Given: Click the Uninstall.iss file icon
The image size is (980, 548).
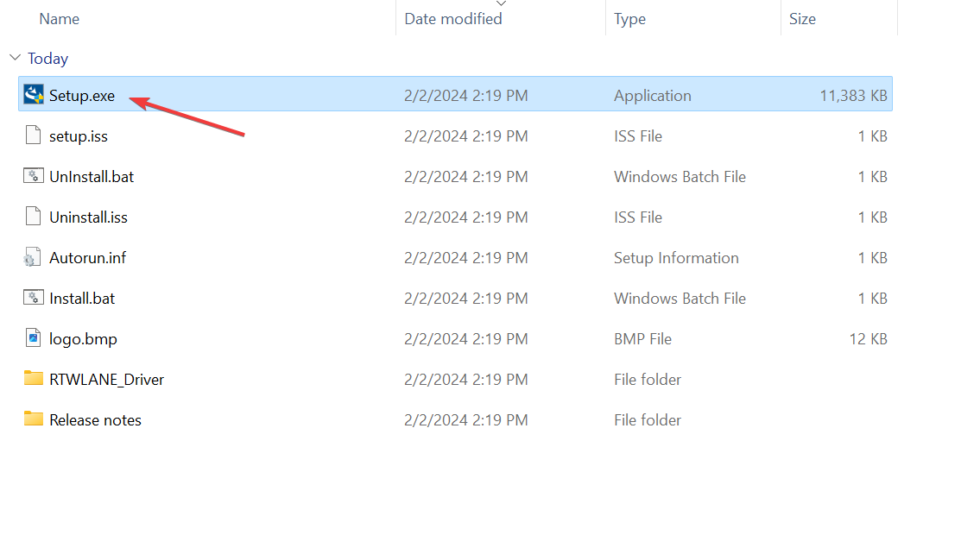Looking at the screenshot, I should tap(32, 217).
